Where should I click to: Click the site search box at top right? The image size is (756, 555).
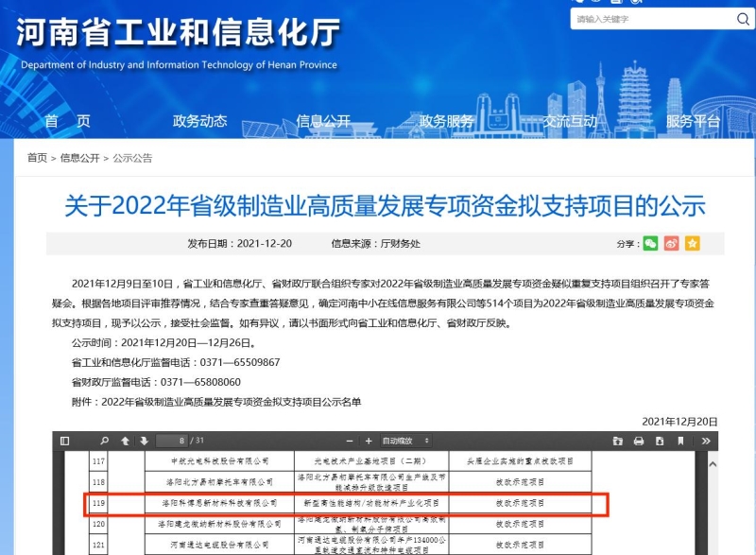pos(652,19)
